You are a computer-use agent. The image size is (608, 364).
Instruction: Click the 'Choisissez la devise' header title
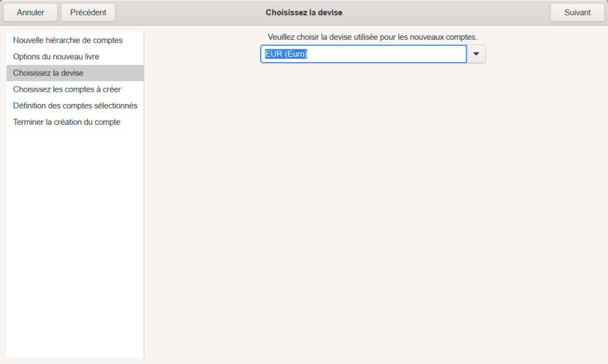pos(304,12)
